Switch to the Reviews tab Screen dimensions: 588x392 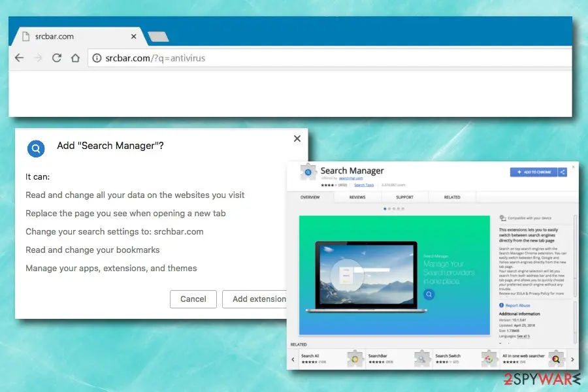click(x=357, y=197)
